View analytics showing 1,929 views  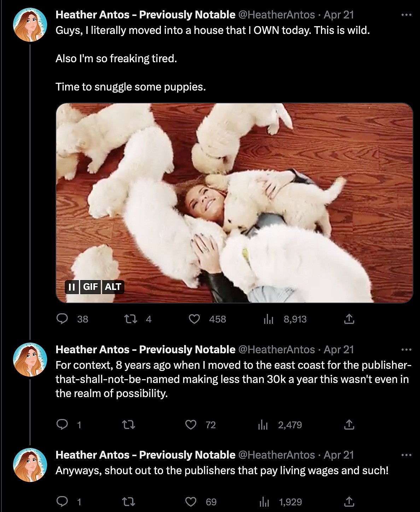(263, 502)
